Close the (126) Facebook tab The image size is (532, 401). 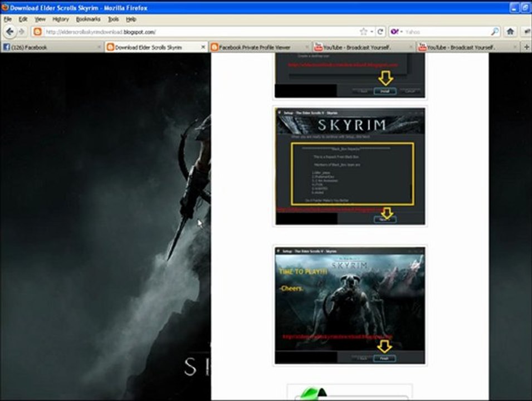[99, 47]
